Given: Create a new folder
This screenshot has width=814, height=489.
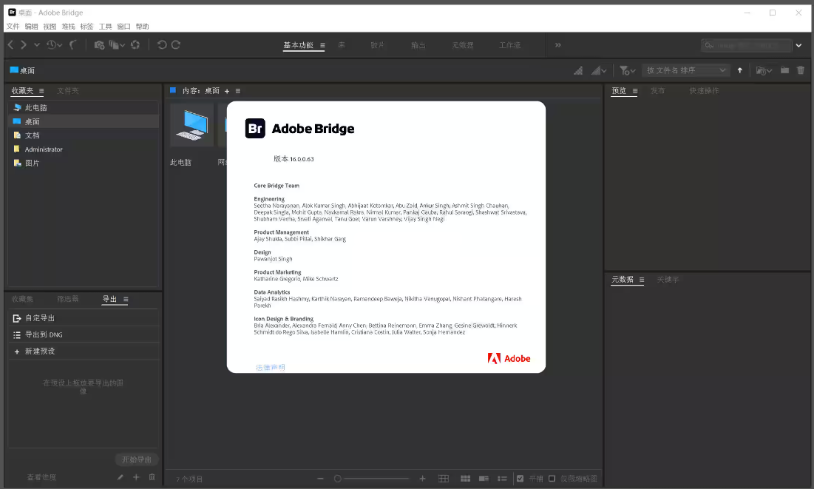Looking at the screenshot, I should [x=785, y=71].
